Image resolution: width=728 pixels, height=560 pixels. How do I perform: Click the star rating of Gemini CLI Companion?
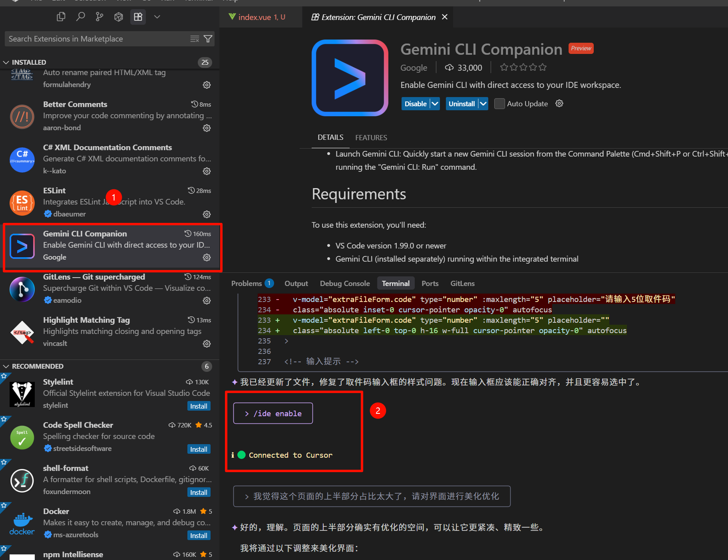pyautogui.click(x=523, y=67)
